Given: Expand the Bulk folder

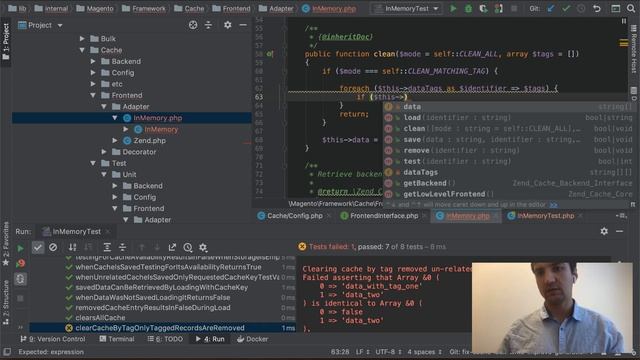Looking at the screenshot, I should coord(82,38).
